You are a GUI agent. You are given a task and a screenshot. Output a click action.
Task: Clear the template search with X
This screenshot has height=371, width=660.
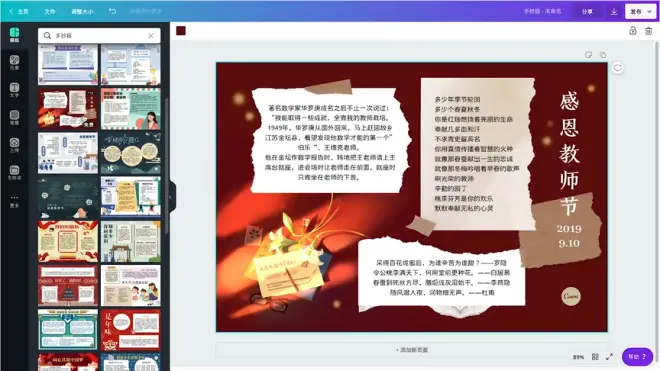coord(151,36)
